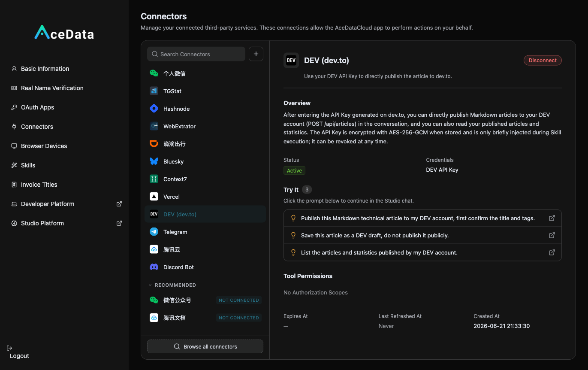
Task: Select 微信公众号 recommended connector
Action: (x=205, y=300)
